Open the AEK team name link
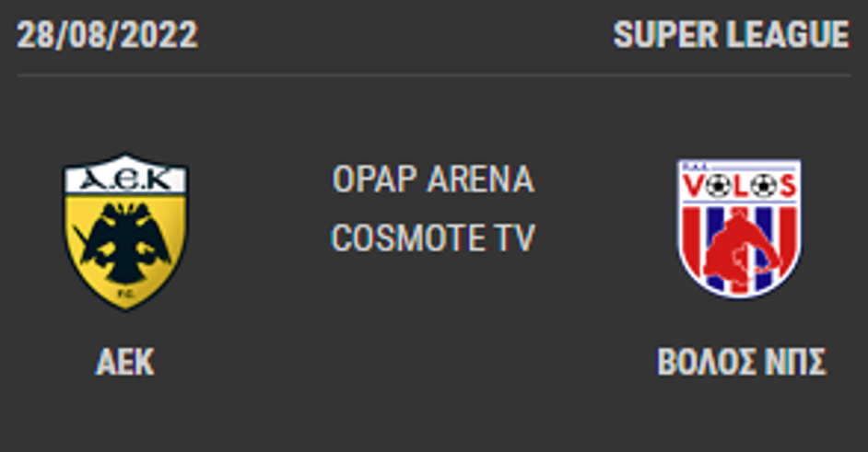This screenshot has width=868, height=452. (x=125, y=363)
